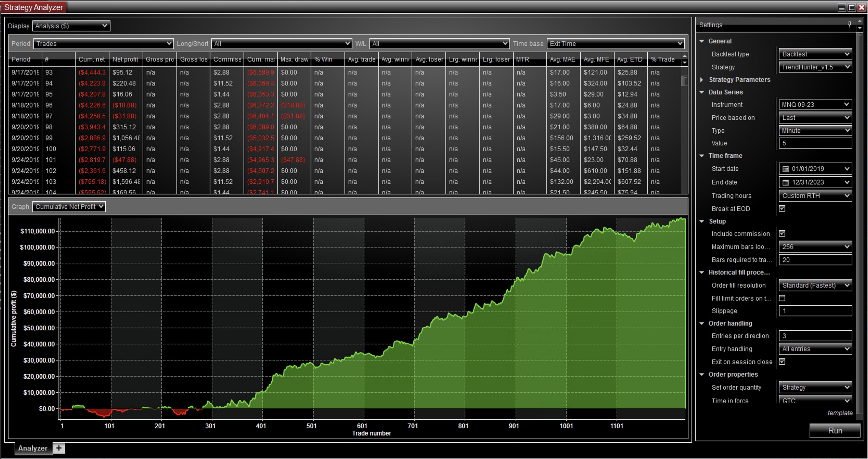The width and height of the screenshot is (868, 459).
Task: Open the Graph dropdown showing Cumulative Net Profit
Action: pos(69,206)
